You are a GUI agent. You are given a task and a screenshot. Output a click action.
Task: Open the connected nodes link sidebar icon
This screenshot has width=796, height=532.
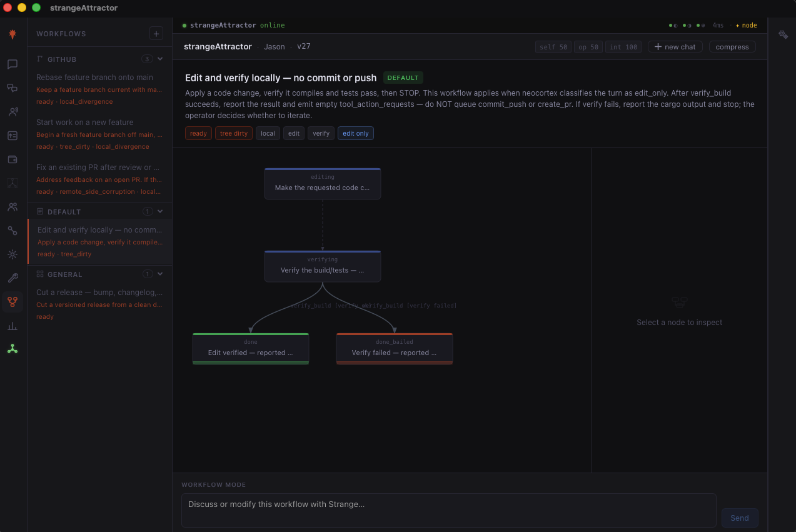click(13, 231)
